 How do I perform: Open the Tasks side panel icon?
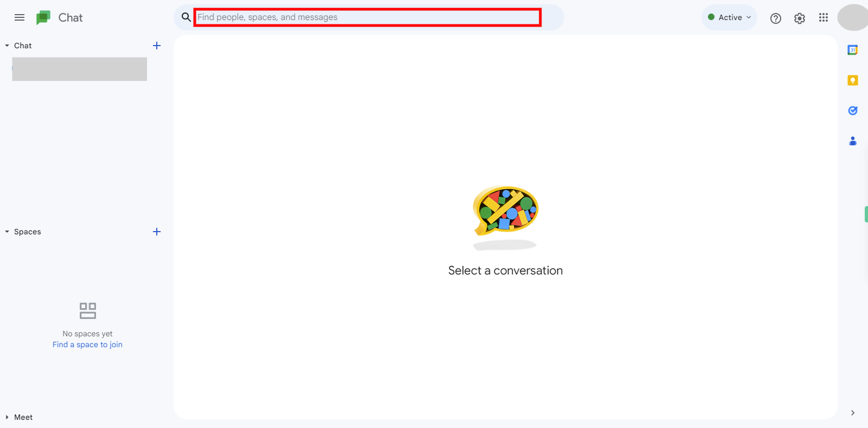853,111
